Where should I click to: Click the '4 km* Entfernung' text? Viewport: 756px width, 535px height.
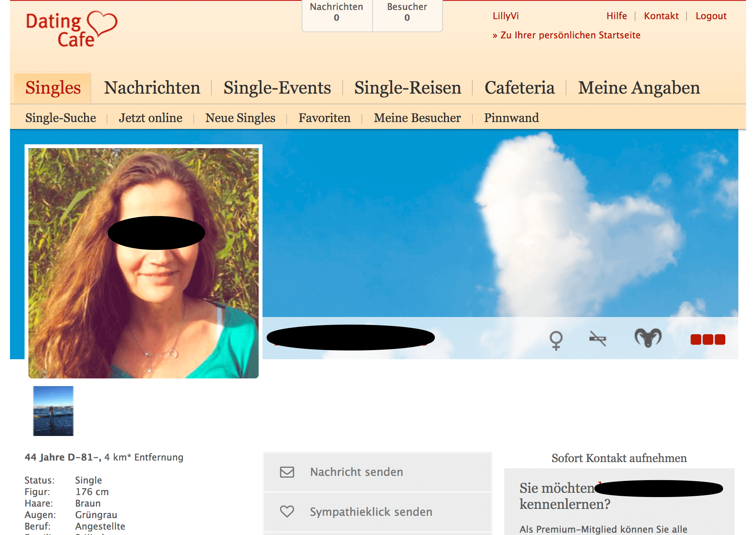[x=144, y=457]
